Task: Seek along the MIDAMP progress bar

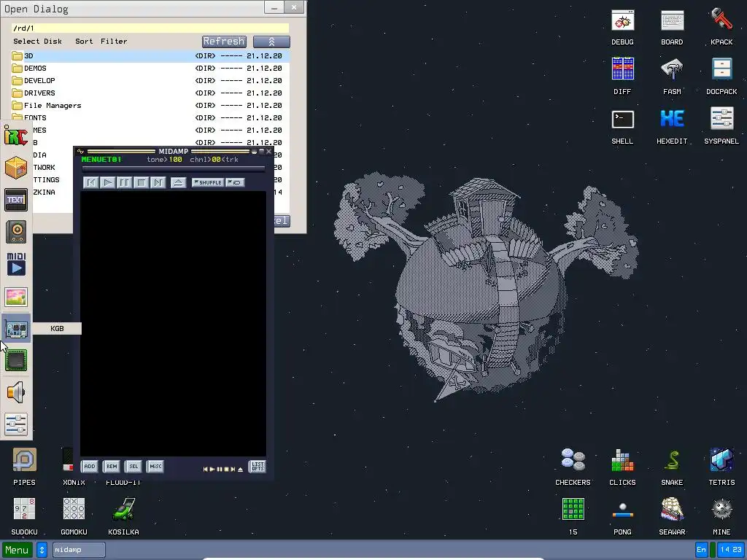Action: tap(174, 168)
